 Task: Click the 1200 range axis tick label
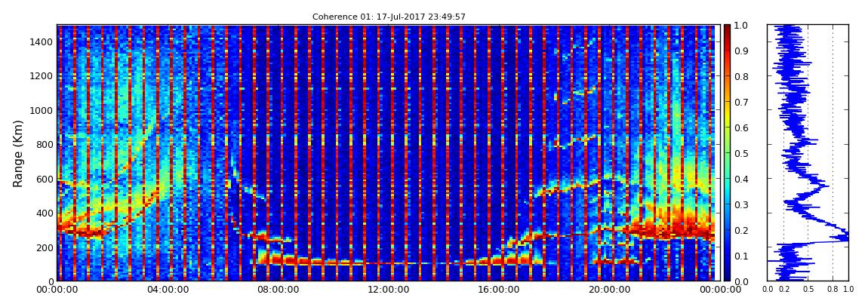[41, 75]
